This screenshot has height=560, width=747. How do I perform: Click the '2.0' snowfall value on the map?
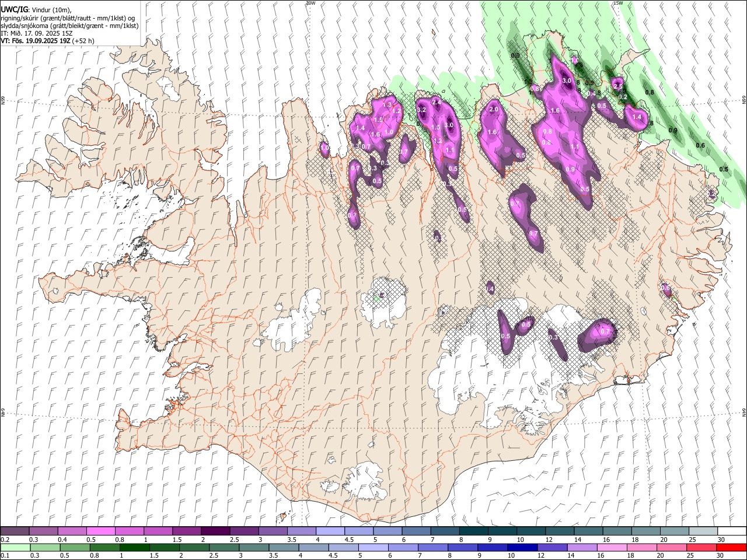click(x=493, y=109)
